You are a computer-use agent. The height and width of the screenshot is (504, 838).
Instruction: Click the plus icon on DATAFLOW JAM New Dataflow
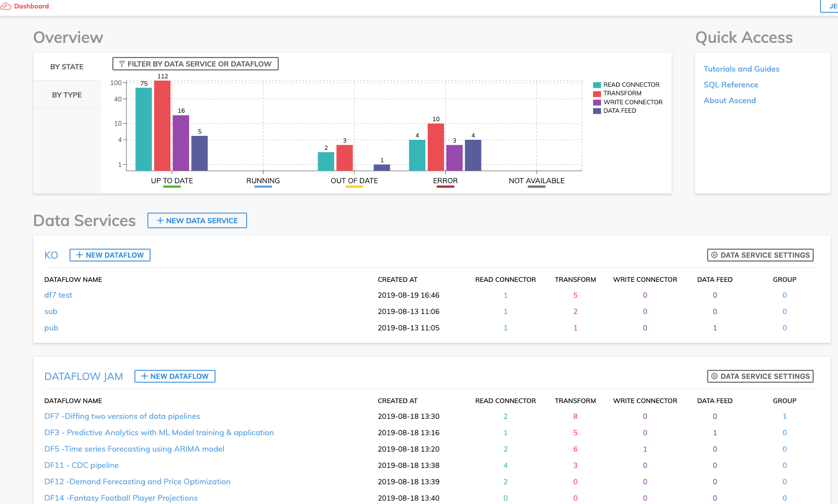(144, 377)
